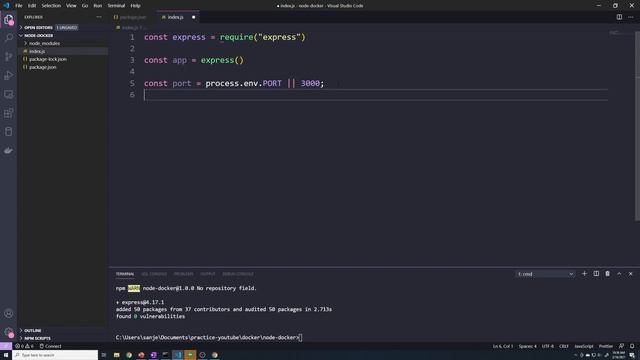Open the Accounts menu in the activity bar
This screenshot has width=640, height=360.
pyautogui.click(x=9, y=313)
